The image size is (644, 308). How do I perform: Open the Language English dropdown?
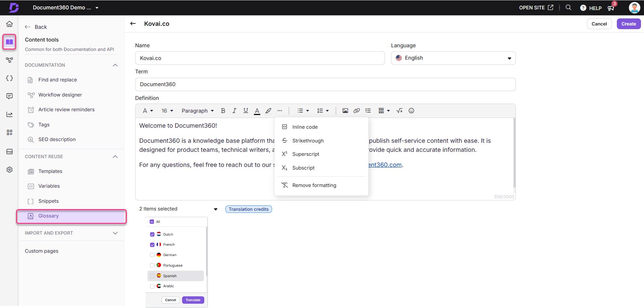pyautogui.click(x=453, y=58)
